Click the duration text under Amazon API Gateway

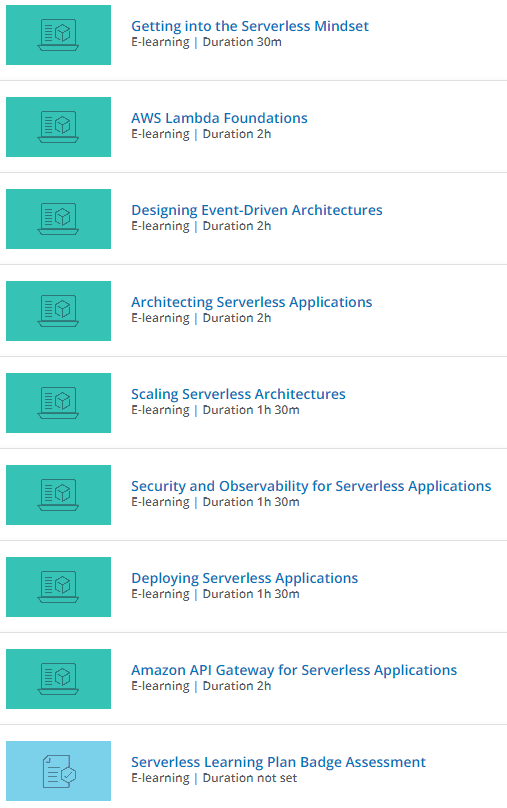[x=236, y=686]
